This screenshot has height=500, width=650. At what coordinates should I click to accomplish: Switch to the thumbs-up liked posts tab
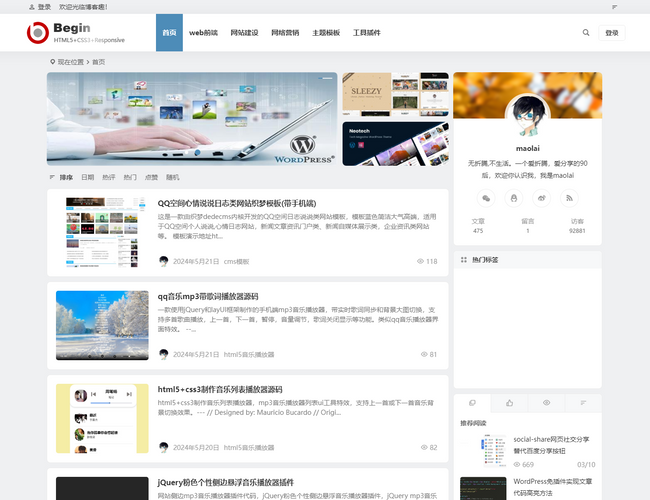point(509,402)
